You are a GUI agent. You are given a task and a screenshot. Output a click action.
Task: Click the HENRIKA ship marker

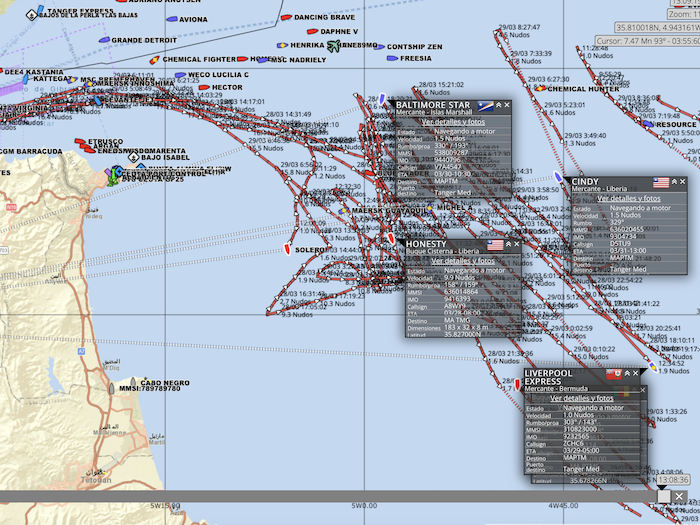282,45
